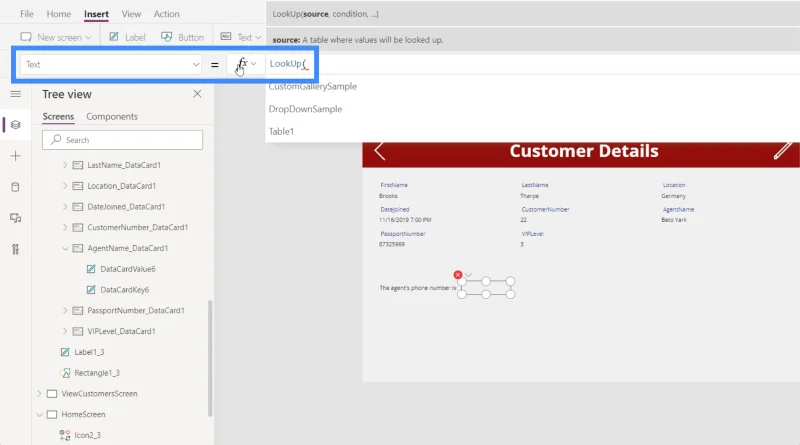Click the Location value Germany

(x=673, y=196)
